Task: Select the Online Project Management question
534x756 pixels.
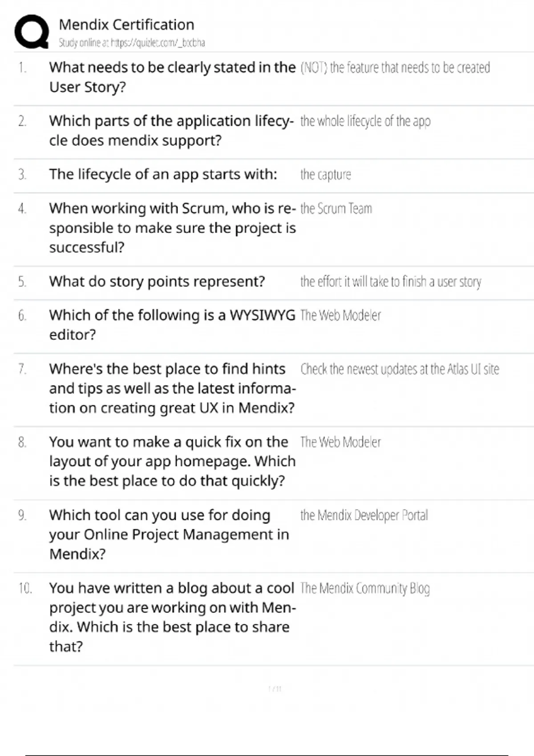Action: pos(169,534)
